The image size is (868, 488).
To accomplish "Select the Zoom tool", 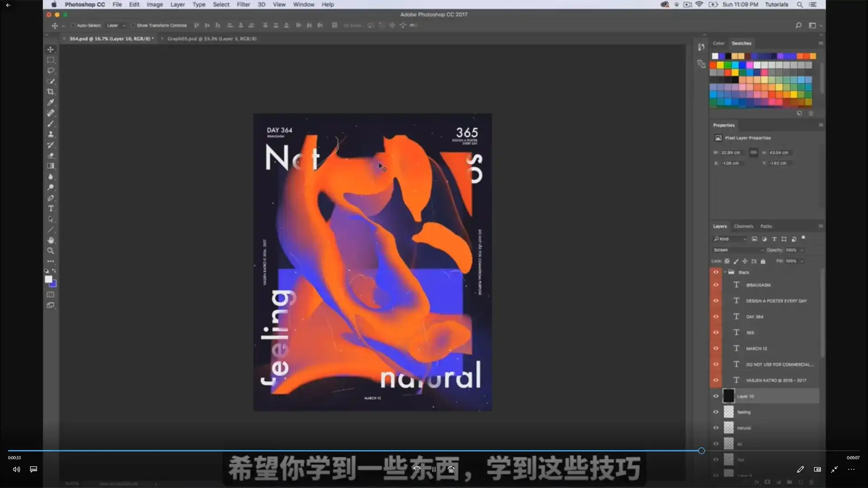I will point(50,251).
